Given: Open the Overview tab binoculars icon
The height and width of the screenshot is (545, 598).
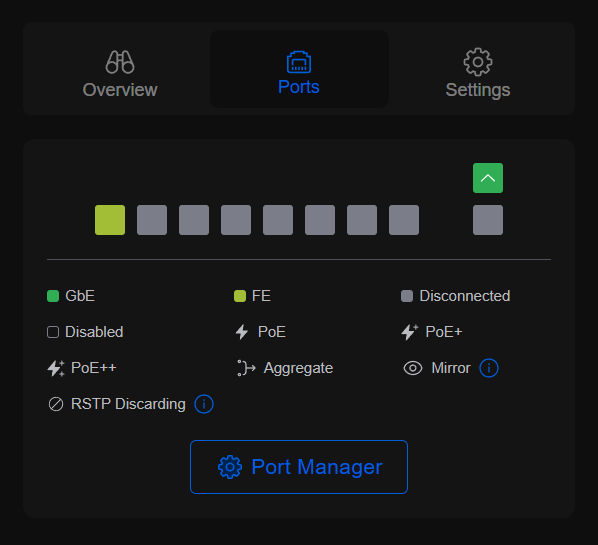Looking at the screenshot, I should [x=120, y=62].
